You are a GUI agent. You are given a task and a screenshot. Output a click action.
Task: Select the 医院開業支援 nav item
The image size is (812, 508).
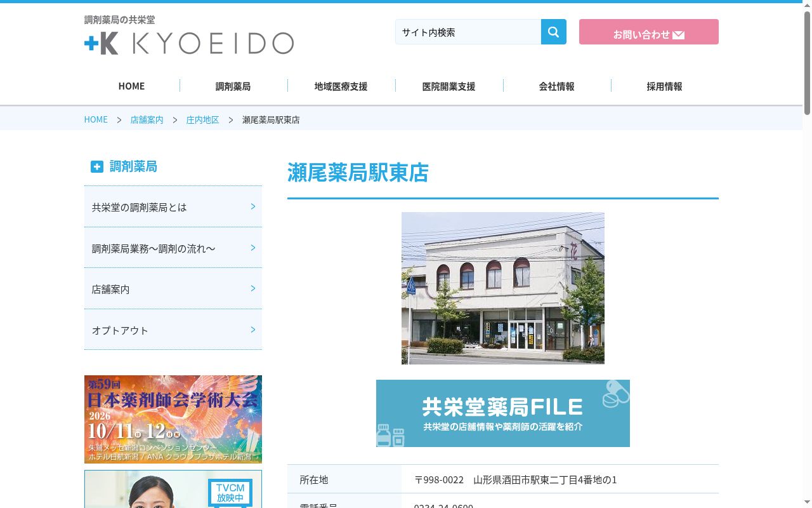(449, 86)
